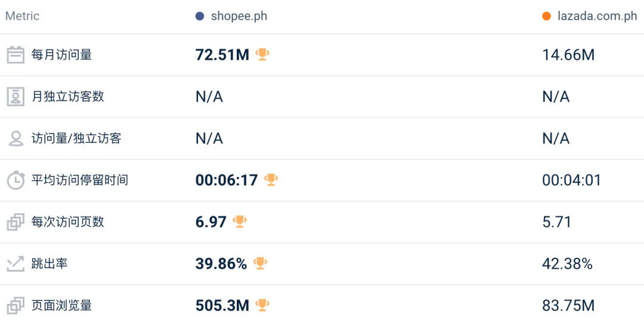Click the portrait icon beside 月独立访客数
644x323 pixels.
pyautogui.click(x=16, y=97)
